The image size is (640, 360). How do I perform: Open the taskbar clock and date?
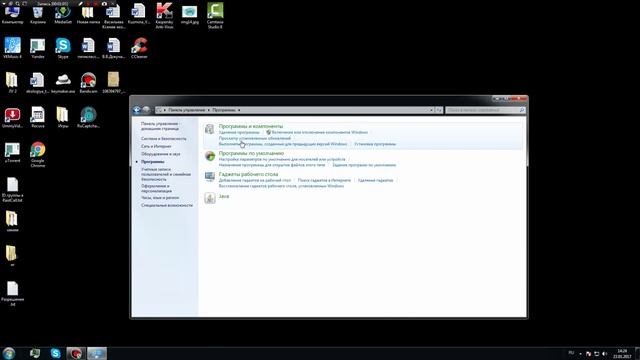(x=622, y=353)
